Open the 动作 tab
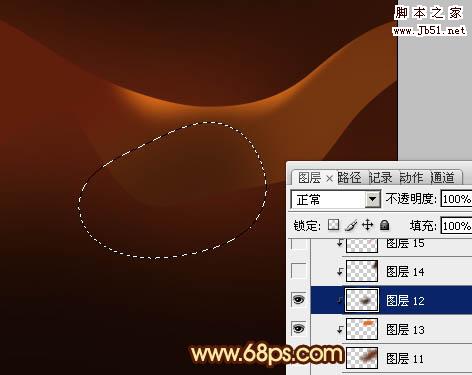This screenshot has height=375, width=472. (x=411, y=178)
